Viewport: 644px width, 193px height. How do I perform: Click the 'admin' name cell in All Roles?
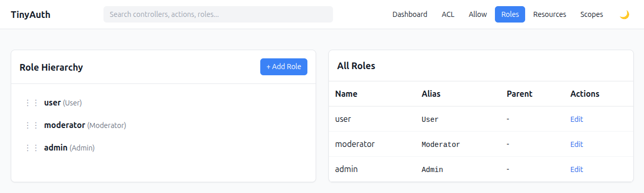pyautogui.click(x=346, y=169)
